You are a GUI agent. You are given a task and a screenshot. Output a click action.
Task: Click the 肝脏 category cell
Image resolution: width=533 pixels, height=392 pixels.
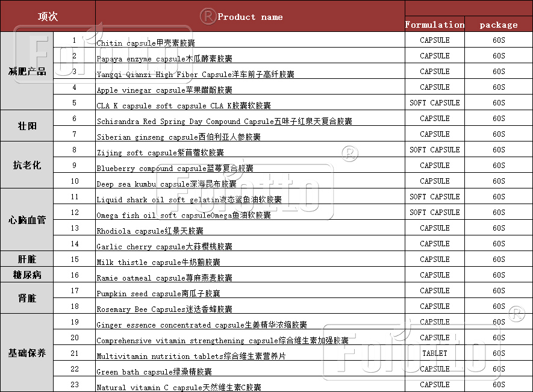(x=27, y=259)
